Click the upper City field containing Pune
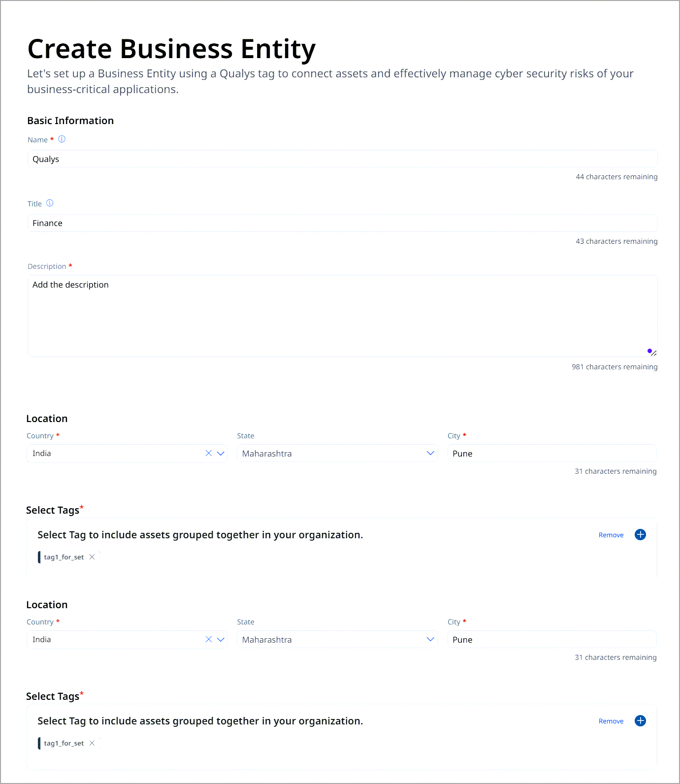 [551, 454]
